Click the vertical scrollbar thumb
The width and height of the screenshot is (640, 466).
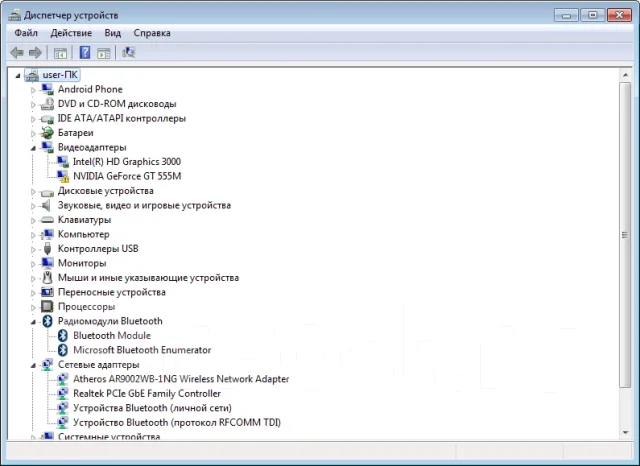click(625, 235)
